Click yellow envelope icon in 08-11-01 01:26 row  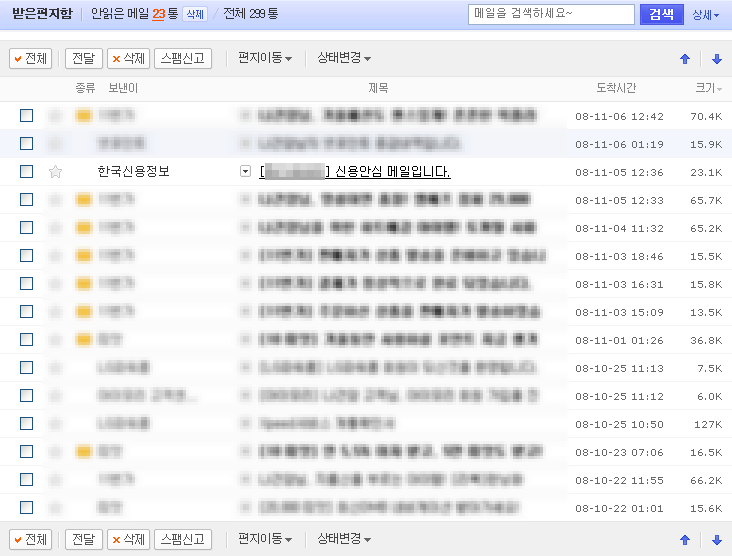coord(84,339)
